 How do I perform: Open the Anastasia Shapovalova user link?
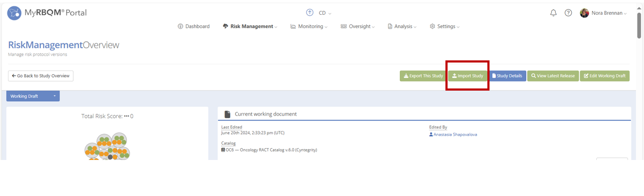point(453,135)
